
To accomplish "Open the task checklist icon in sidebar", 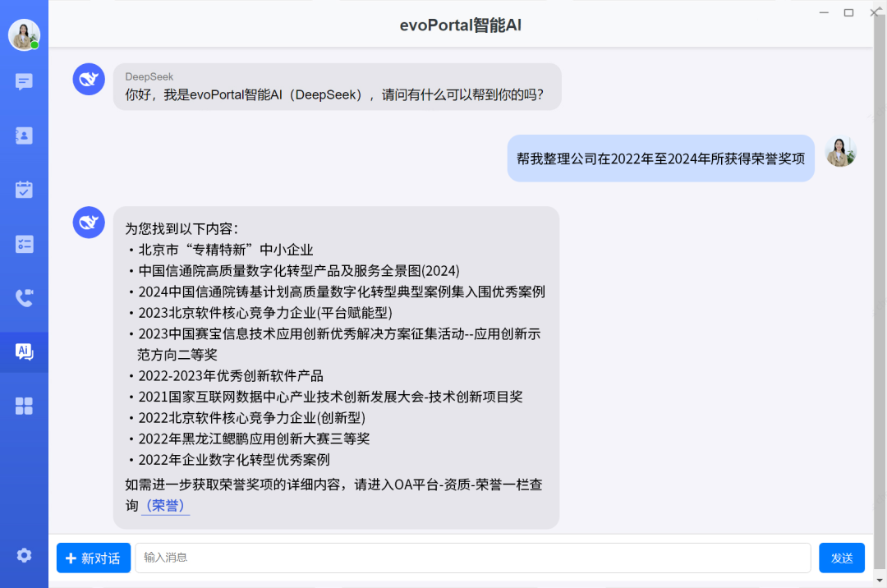I will tap(24, 244).
